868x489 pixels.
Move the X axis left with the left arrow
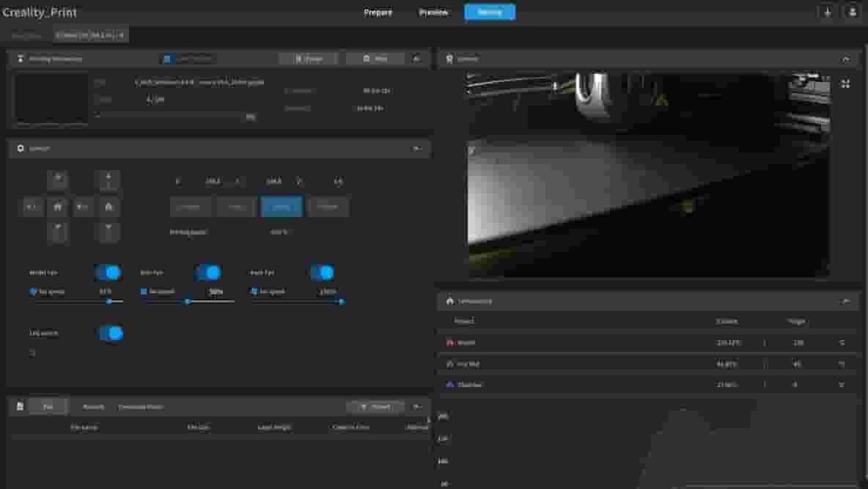(32, 207)
